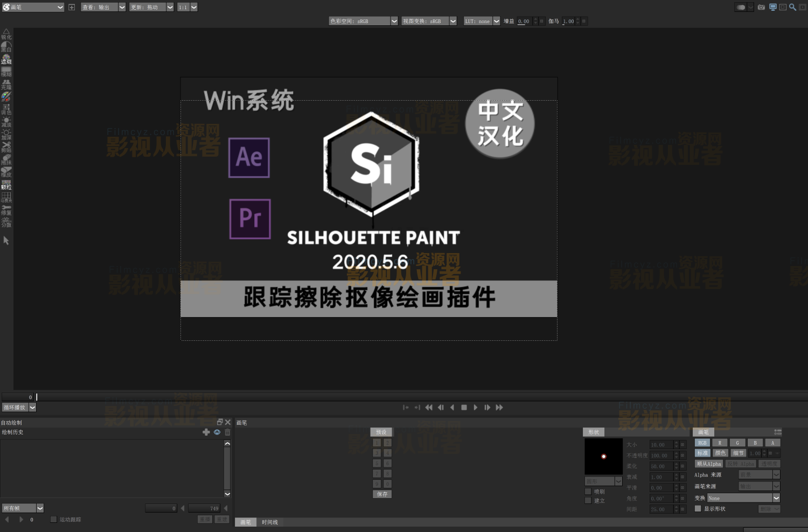Open brush panel options list icon
The image size is (808, 532).
[777, 432]
